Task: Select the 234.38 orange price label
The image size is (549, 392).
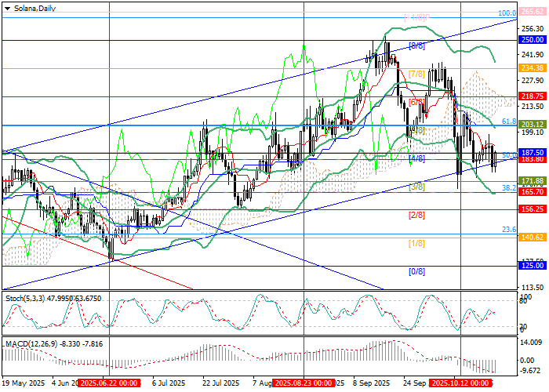Action: [x=533, y=68]
